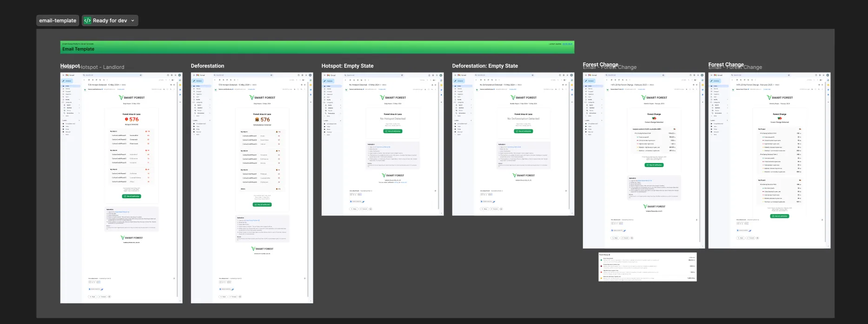868x324 pixels.
Task: Open the Ready for dev status dropdown arrow
Action: (x=133, y=20)
